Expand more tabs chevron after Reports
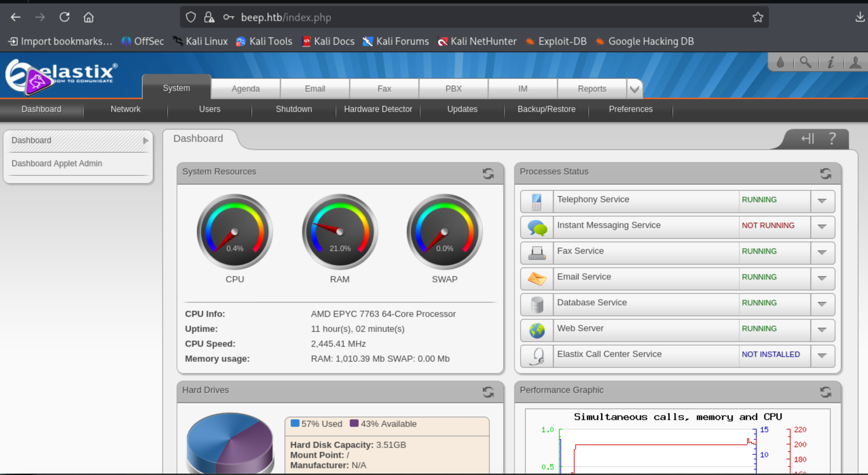Viewport: 868px width, 475px height. (634, 89)
